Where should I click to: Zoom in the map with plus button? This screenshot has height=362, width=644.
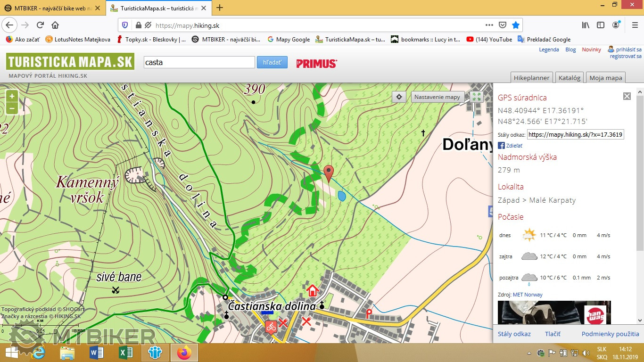12,96
